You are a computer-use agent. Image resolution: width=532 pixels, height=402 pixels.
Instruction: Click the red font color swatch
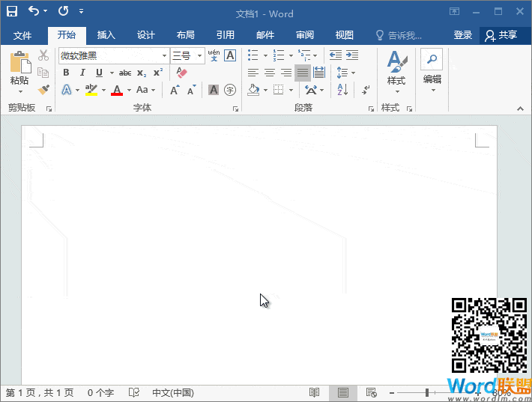click(x=117, y=90)
